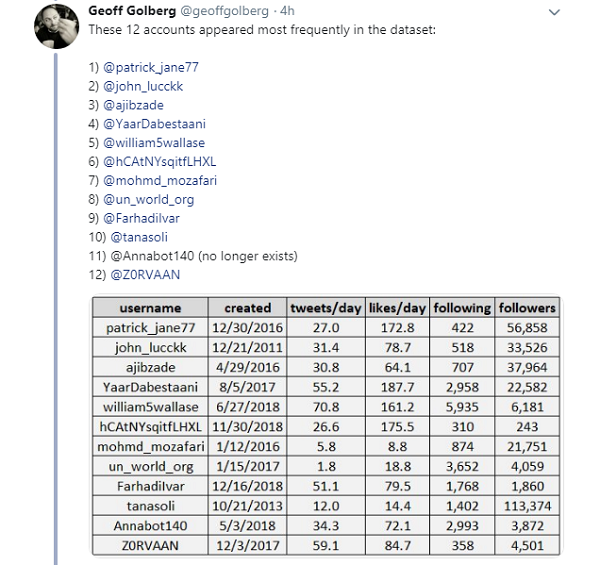Open the @YaarDabestaani mention
Screen dimensions: 600x565
pyautogui.click(x=155, y=124)
